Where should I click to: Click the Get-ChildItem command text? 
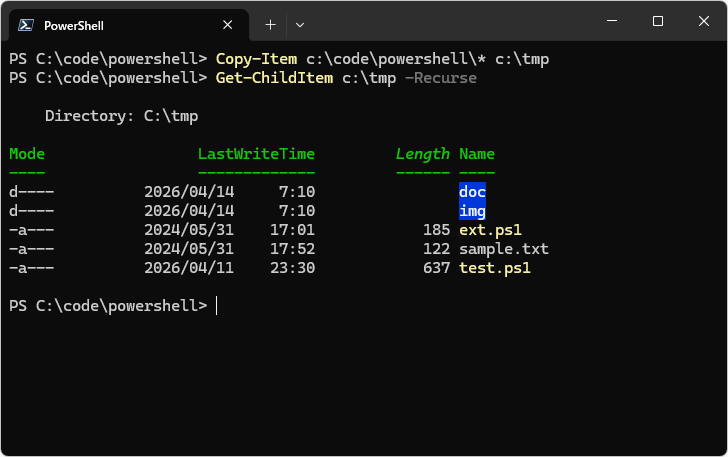[x=274, y=78]
